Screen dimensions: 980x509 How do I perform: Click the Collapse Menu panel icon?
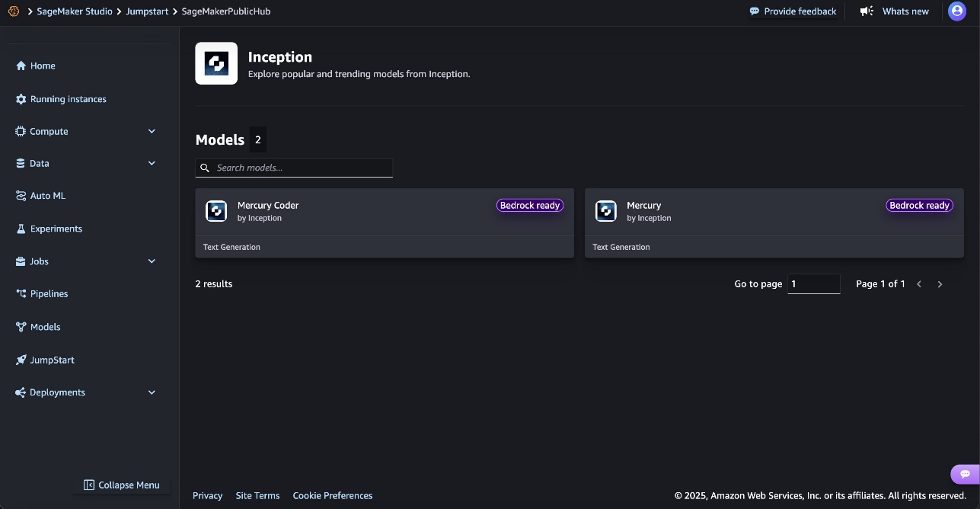[89, 485]
